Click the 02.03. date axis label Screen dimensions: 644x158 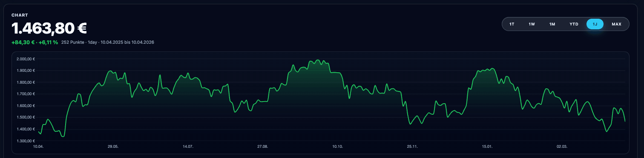coord(562,147)
